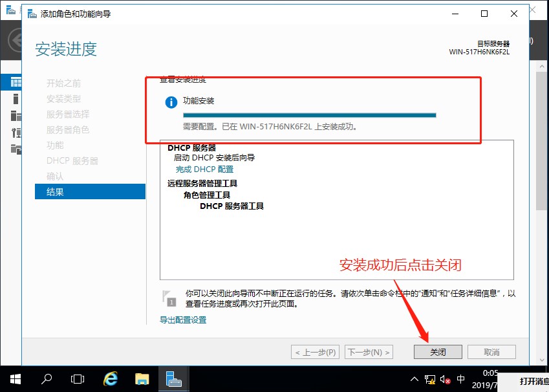Click the 中 input method indicator
Screen dimensions: 549x392
coord(461,378)
